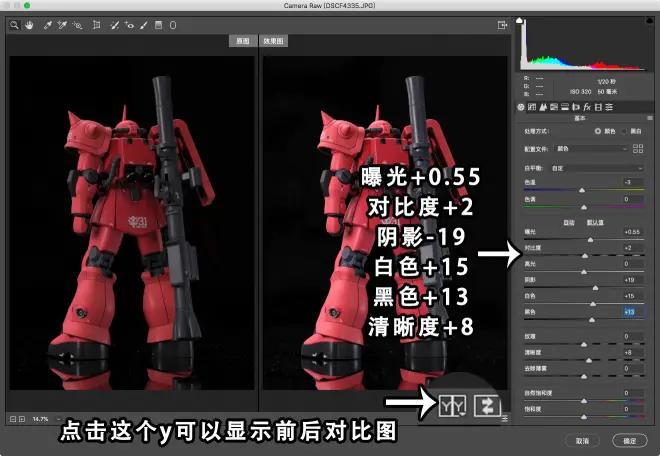Open the Lens Corrections panel icon
Screen dimensions: 660x456
pyautogui.click(x=576, y=107)
